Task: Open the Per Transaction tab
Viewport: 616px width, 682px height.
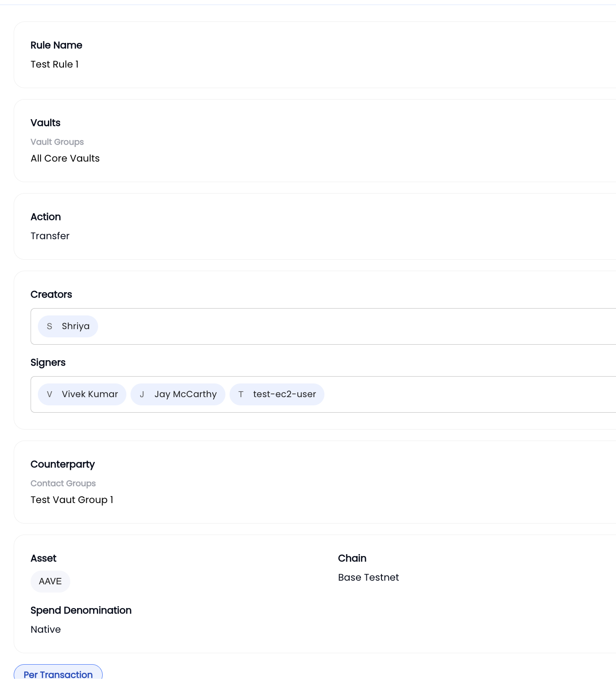Action: pos(58,673)
